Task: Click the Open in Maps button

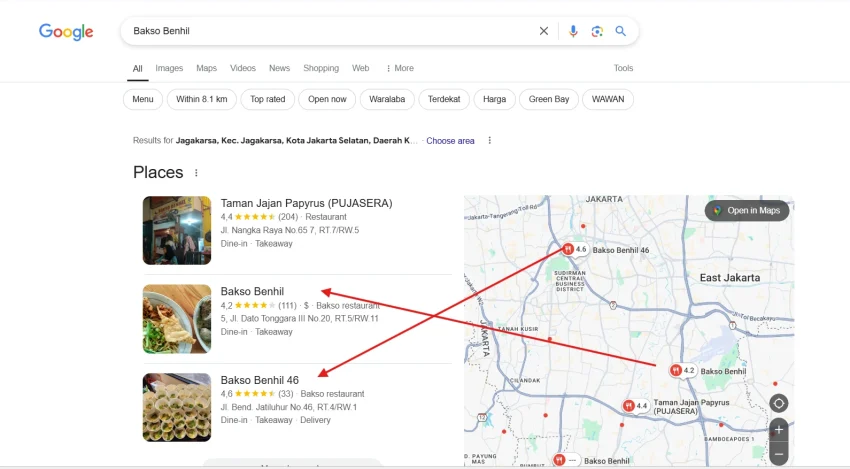Action: coord(747,210)
